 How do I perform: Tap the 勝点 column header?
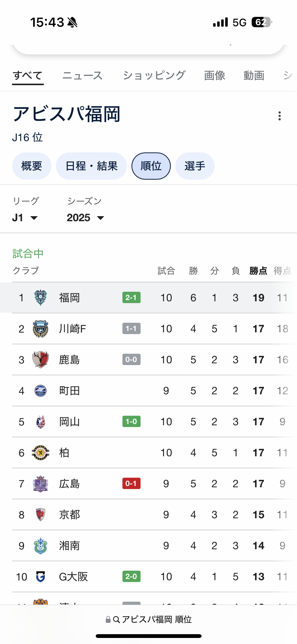258,271
